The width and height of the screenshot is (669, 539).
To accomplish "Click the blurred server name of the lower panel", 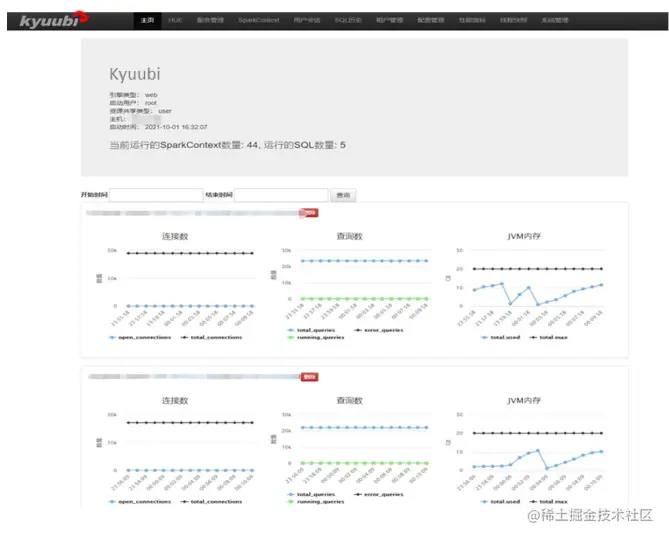I will 194,377.
